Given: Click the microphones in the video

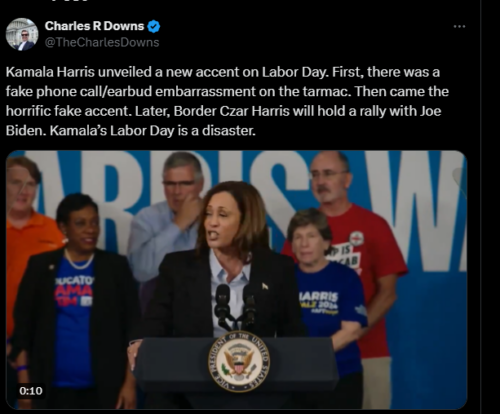Looking at the screenshot, I should coord(235,305).
